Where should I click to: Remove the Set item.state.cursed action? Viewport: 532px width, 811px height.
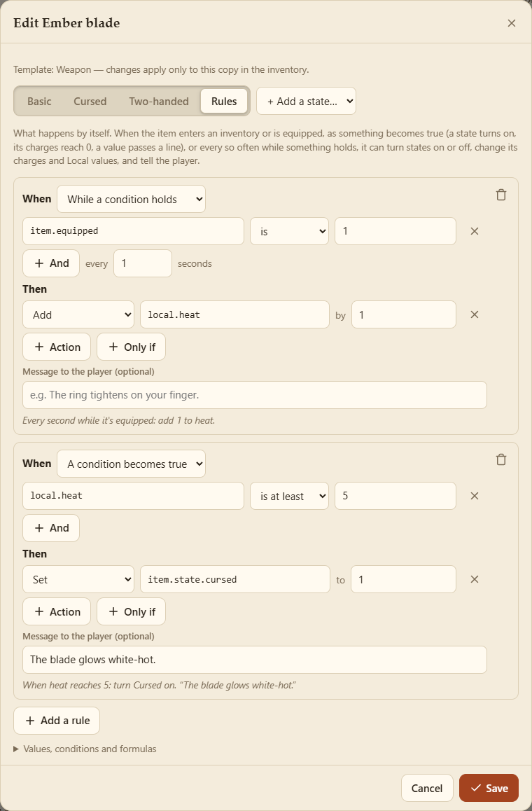tap(475, 579)
